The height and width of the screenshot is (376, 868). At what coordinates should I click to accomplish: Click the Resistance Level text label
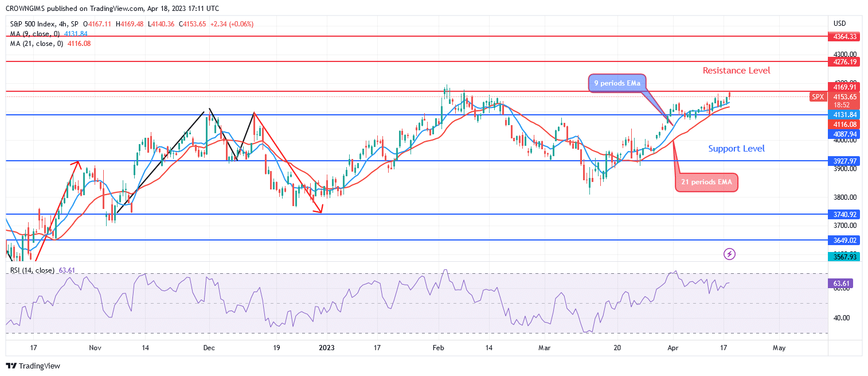click(737, 71)
